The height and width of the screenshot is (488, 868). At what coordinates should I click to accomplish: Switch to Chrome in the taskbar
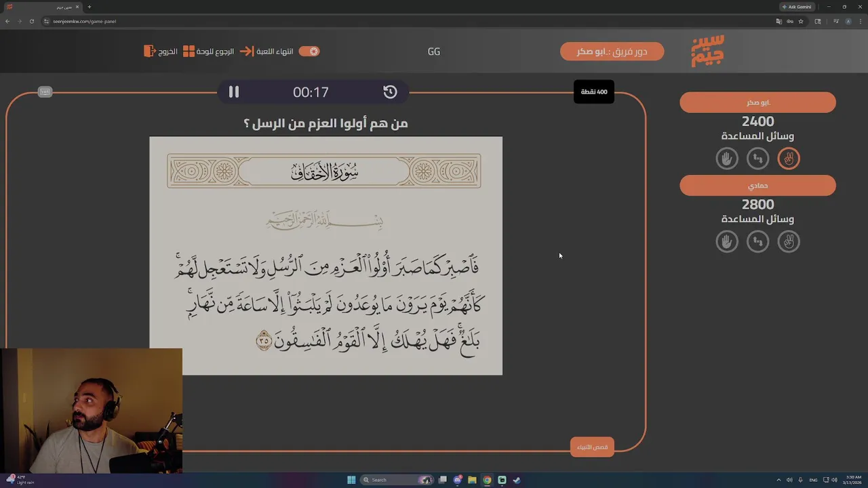487,480
